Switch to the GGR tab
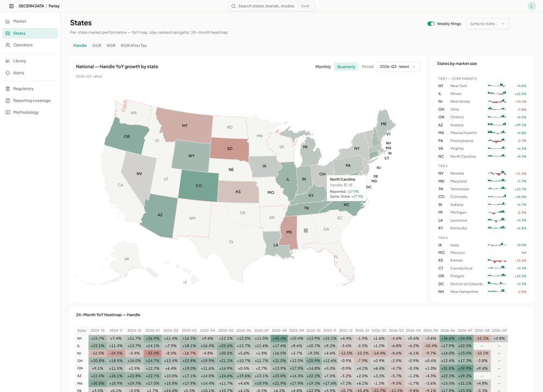Screen dimensions: 543x392 [x=97, y=46]
